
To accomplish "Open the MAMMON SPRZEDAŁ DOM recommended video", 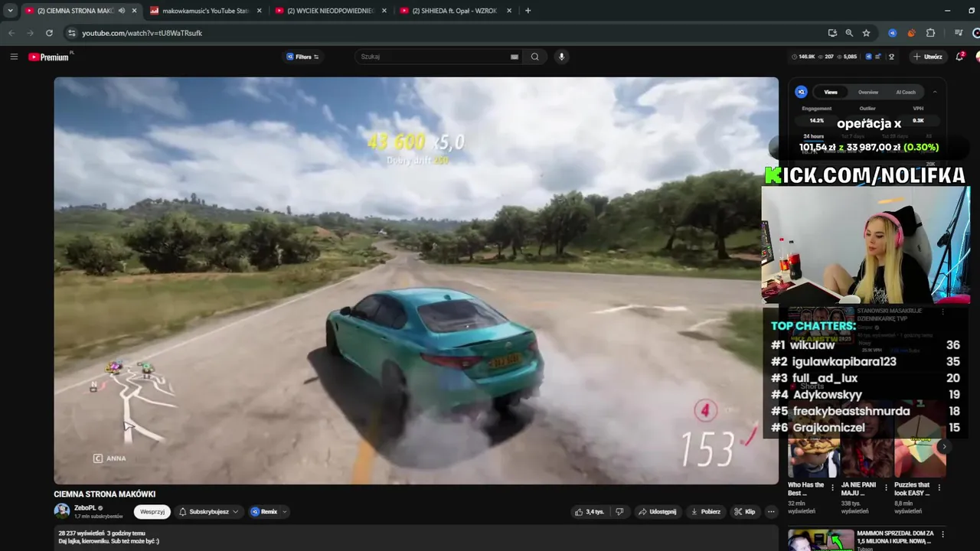I will pyautogui.click(x=821, y=540).
